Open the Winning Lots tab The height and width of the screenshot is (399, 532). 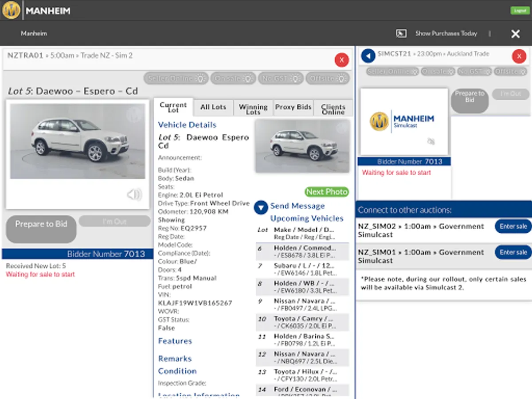point(253,109)
